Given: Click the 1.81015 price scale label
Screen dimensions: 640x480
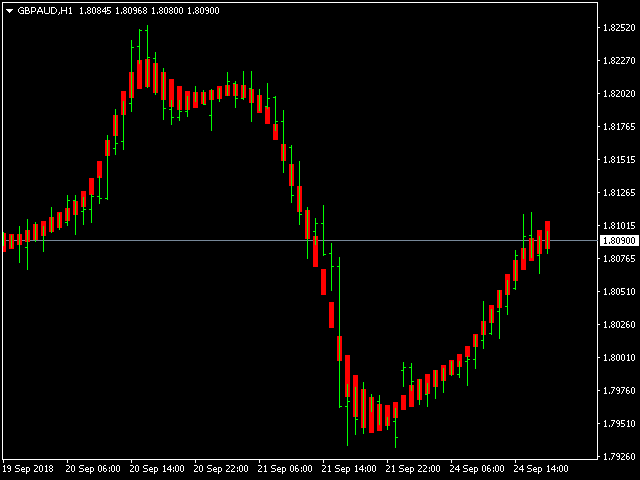Looking at the screenshot, I should (x=619, y=226).
